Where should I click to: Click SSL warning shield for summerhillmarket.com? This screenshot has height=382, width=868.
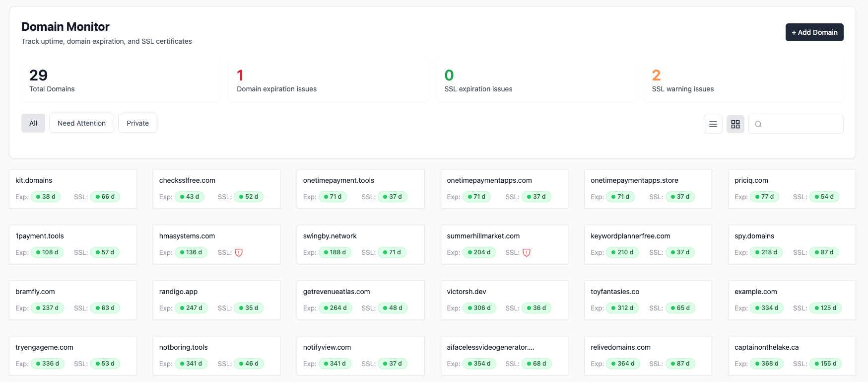pos(527,252)
